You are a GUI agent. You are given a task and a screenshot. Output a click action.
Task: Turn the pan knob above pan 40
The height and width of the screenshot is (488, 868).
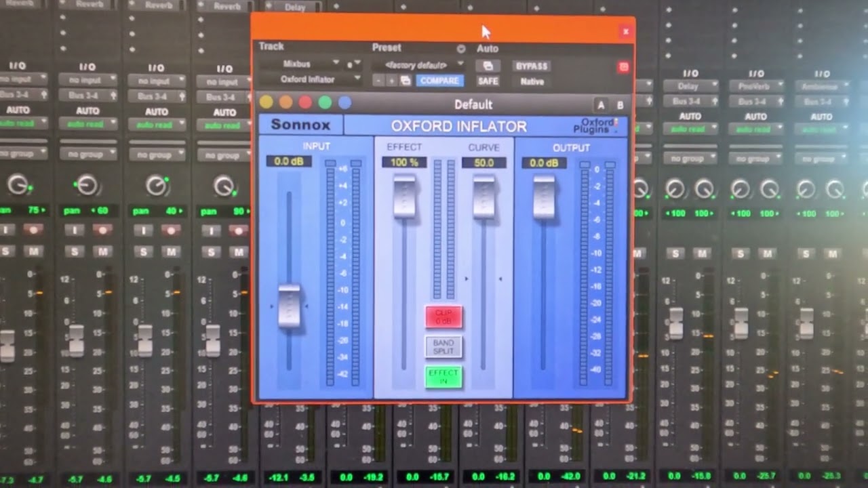[x=156, y=185]
